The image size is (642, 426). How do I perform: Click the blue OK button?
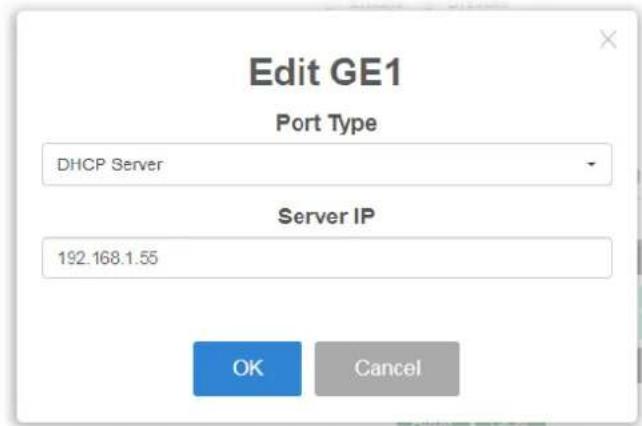pyautogui.click(x=247, y=369)
